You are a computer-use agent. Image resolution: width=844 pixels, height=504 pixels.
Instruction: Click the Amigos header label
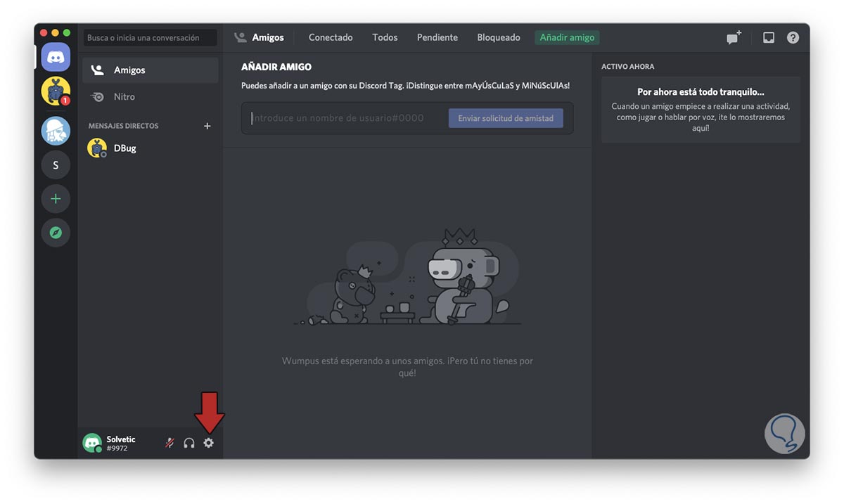[x=268, y=38]
